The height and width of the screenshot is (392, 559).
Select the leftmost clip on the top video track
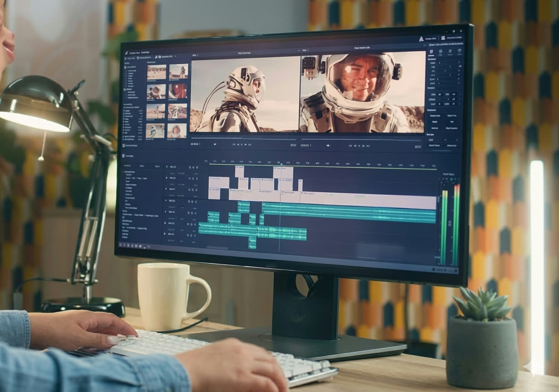pos(239,171)
